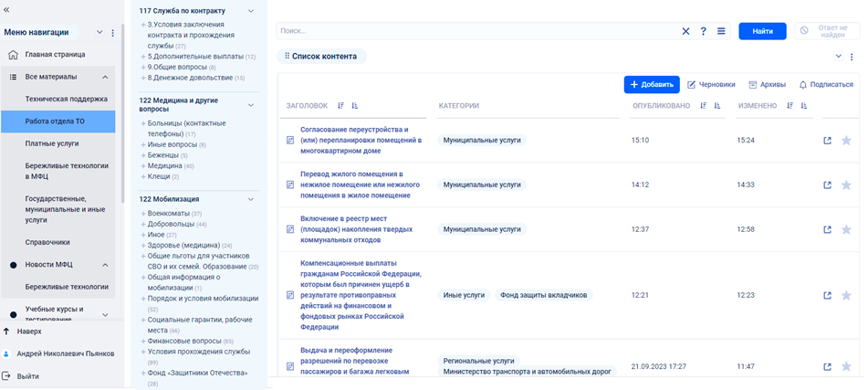868x390 pixels.
Task: Click document icon beside Согласование переустройства
Action: (289, 141)
